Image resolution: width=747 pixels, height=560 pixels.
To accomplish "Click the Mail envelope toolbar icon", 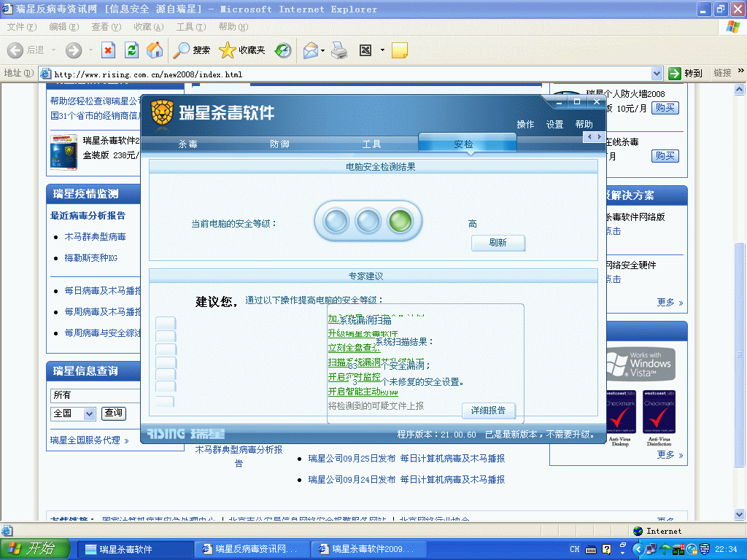I will tap(311, 50).
